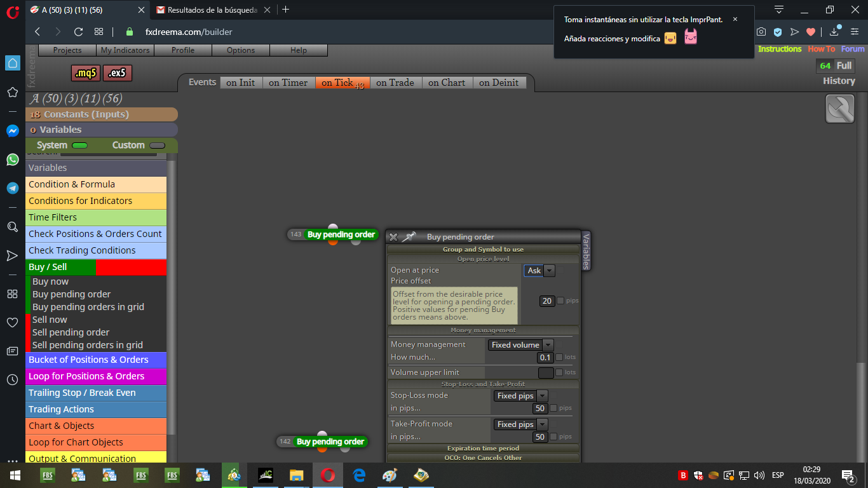This screenshot has height=488, width=868.
Task: Switch to the on Init event tab
Action: [241, 83]
